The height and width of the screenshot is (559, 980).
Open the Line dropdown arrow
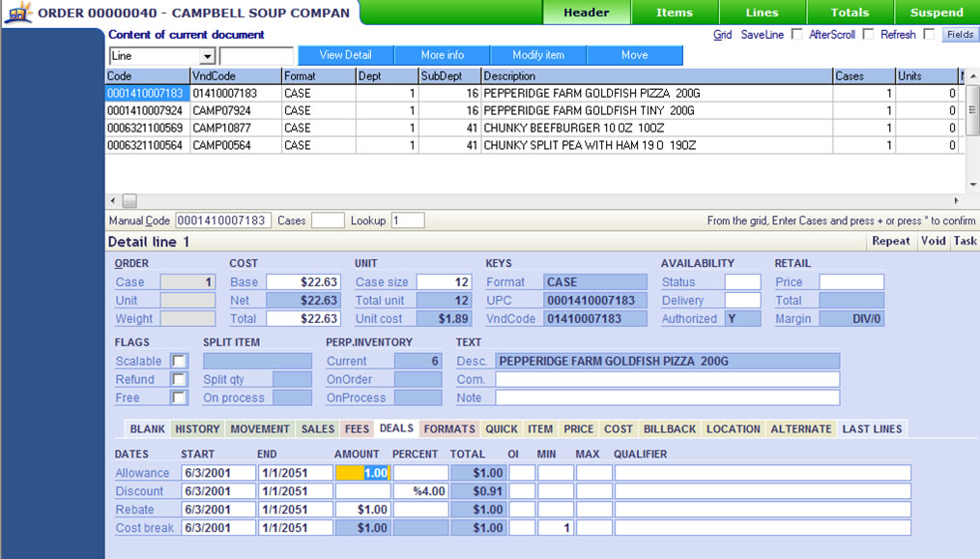[208, 56]
